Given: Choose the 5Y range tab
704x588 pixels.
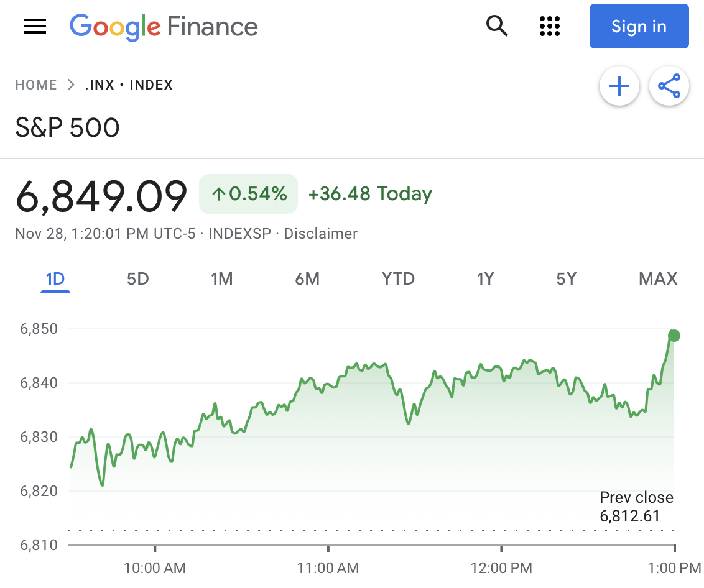Looking at the screenshot, I should (566, 279).
